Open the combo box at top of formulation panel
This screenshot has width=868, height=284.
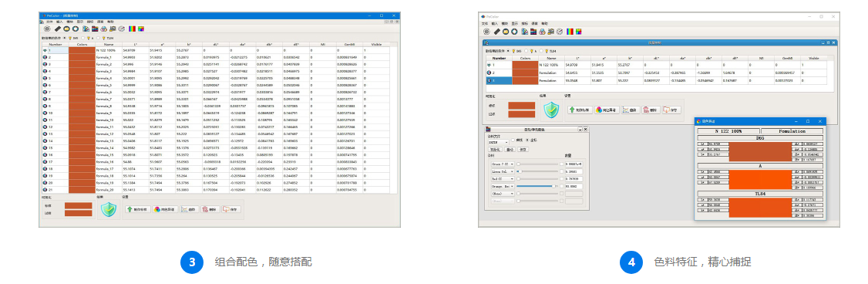[x=498, y=143]
